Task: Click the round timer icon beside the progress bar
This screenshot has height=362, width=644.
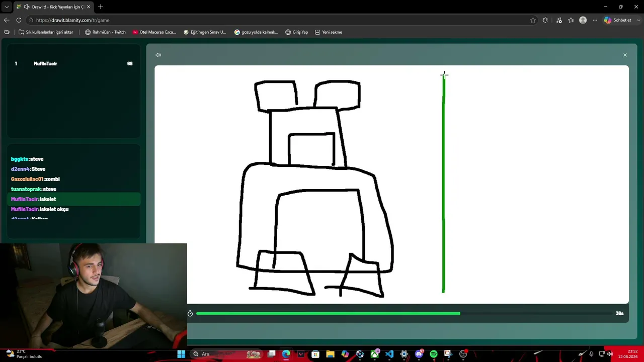Action: 190,313
